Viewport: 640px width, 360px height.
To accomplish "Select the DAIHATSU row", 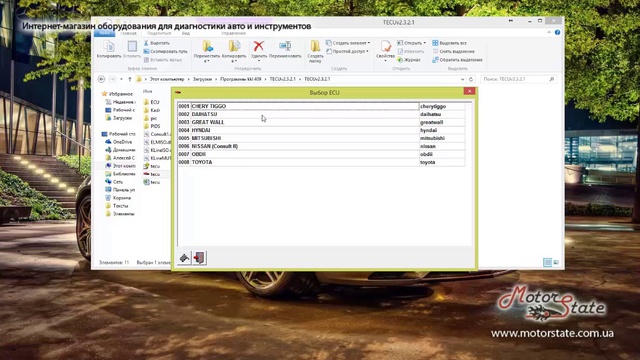I will (x=321, y=114).
